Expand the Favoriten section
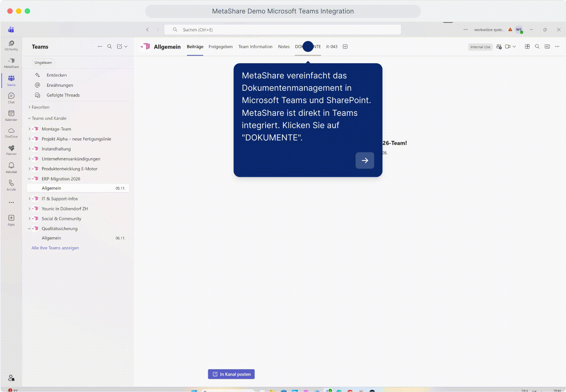Viewport: 566px width, 392px height. pos(29,107)
